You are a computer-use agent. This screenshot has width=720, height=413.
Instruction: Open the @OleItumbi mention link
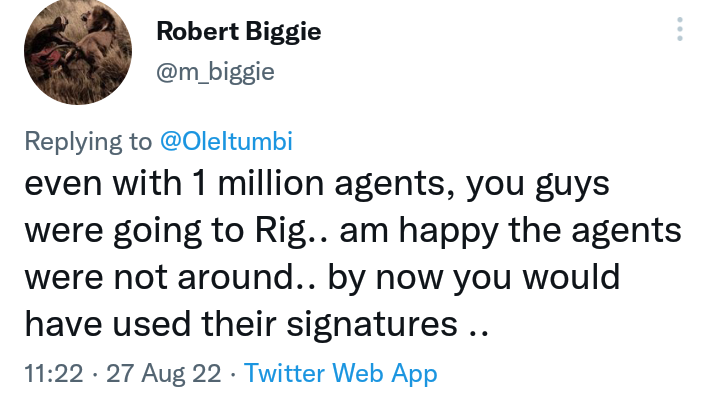226,142
